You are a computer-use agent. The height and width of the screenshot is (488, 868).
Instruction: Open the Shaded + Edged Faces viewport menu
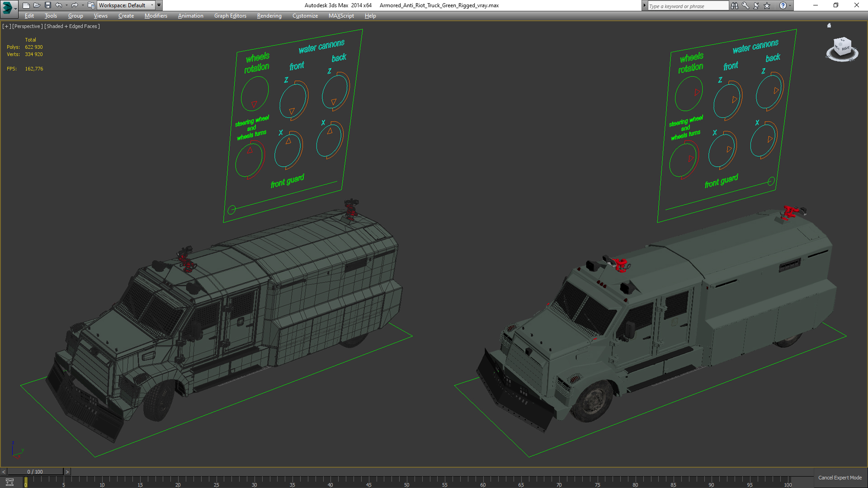pos(72,26)
